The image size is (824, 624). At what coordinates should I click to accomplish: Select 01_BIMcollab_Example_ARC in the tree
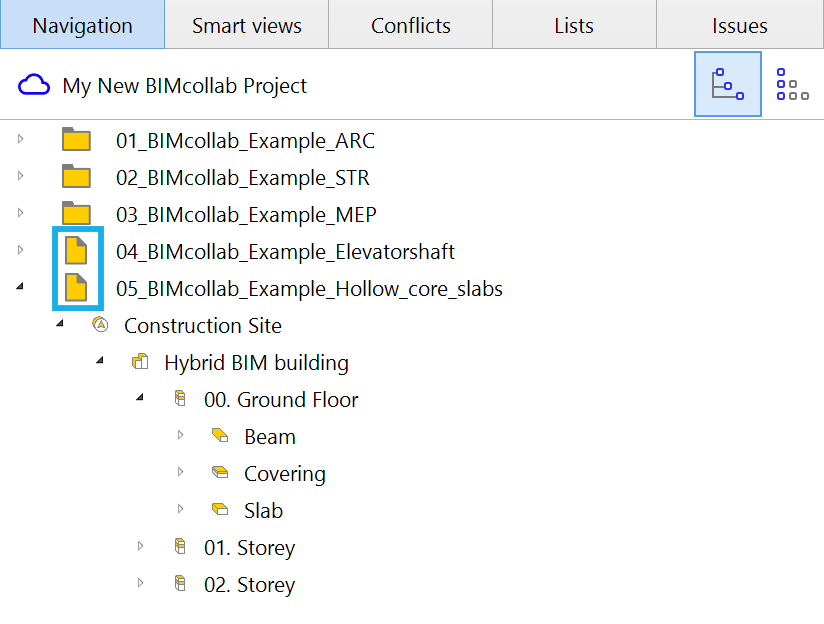click(245, 141)
